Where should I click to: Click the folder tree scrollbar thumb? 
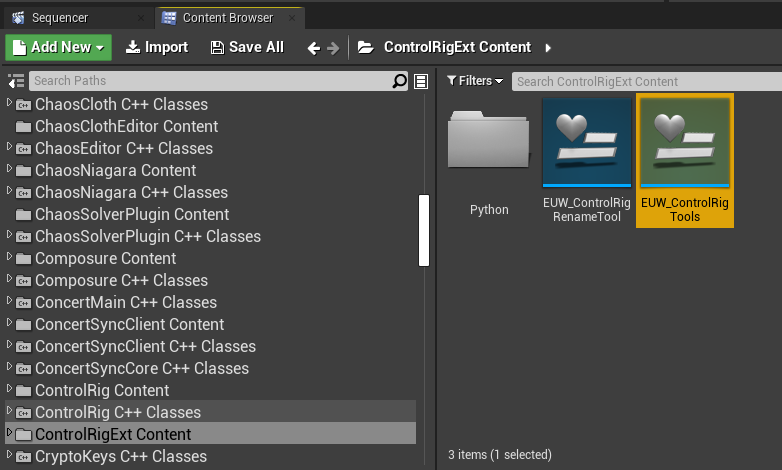(x=424, y=231)
